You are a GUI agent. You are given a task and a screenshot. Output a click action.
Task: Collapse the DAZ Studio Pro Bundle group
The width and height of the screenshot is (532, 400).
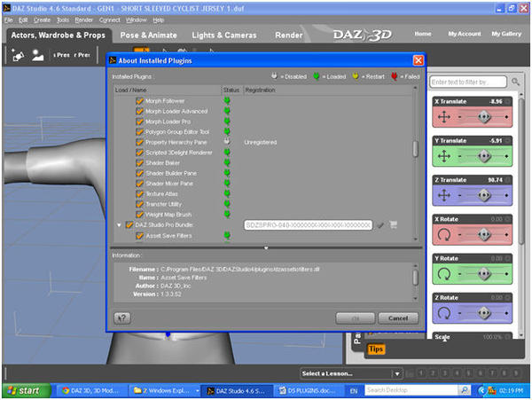click(119, 225)
